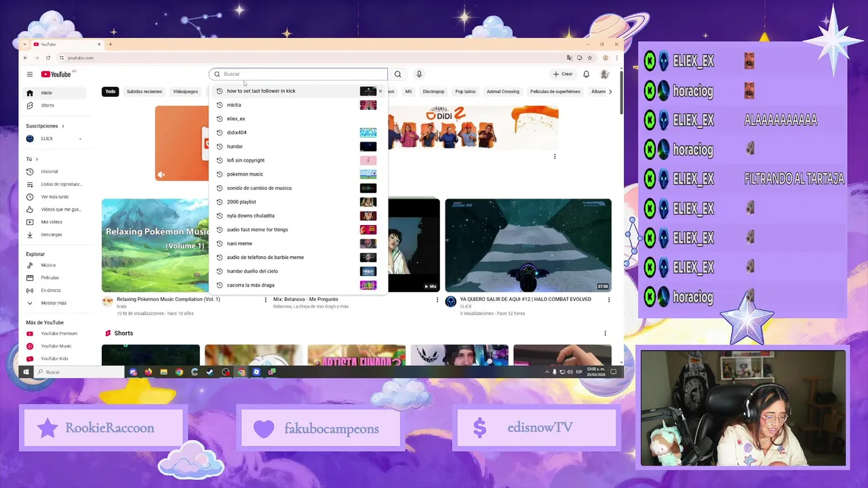
Task: Open a new browser tab
Action: (x=111, y=44)
